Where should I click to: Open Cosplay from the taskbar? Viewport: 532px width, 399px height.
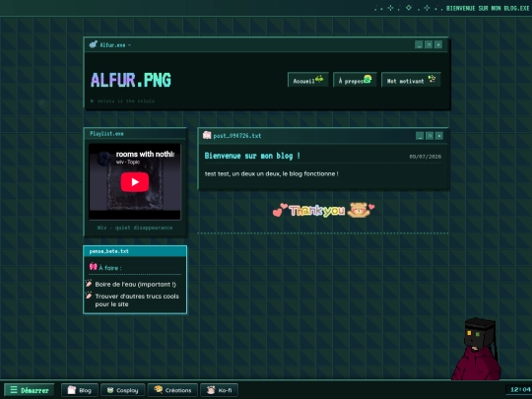(x=123, y=390)
